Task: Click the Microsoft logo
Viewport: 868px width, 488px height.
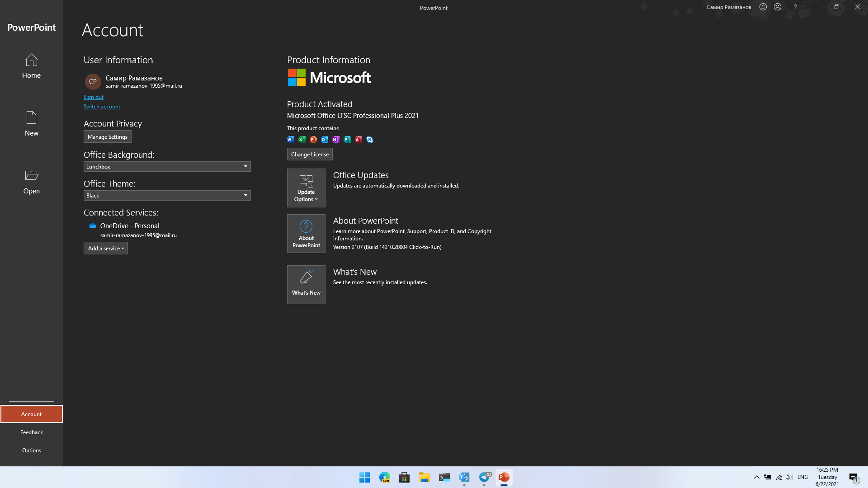Action: (329, 78)
